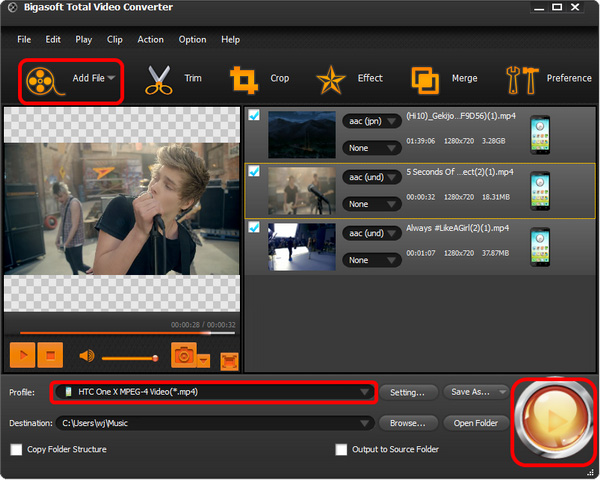This screenshot has height=480, width=600.
Task: Seek on the video progress bar
Action: [x=127, y=333]
